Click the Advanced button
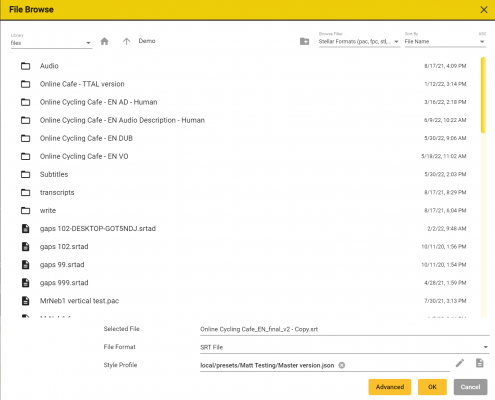The image size is (495, 400). [x=390, y=387]
